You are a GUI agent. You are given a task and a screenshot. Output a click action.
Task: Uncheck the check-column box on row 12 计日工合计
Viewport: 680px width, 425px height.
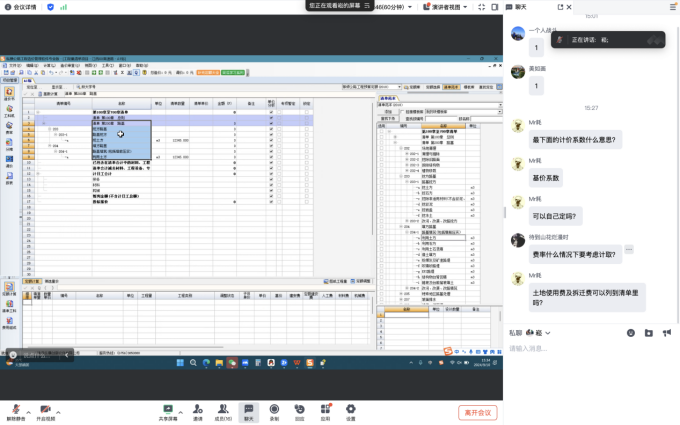(271, 173)
